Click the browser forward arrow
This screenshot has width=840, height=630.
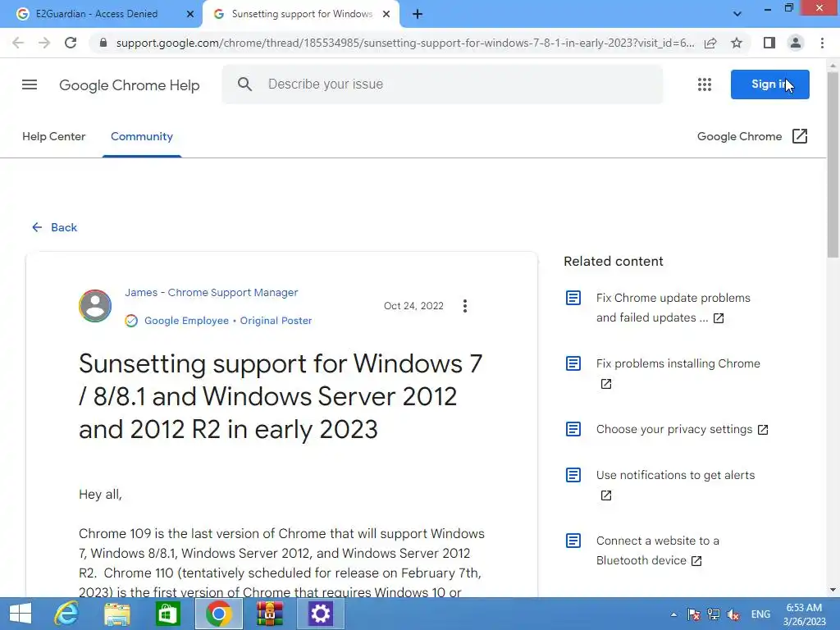44,43
